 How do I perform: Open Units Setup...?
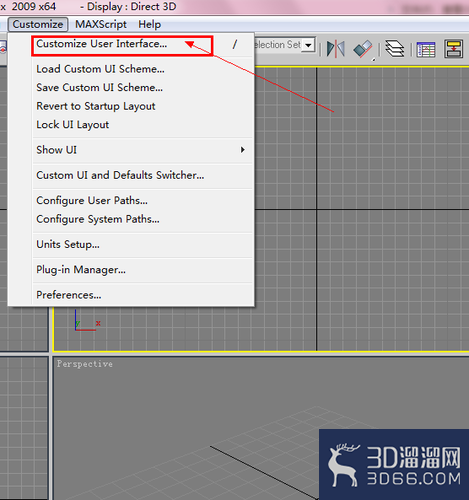pos(143,245)
